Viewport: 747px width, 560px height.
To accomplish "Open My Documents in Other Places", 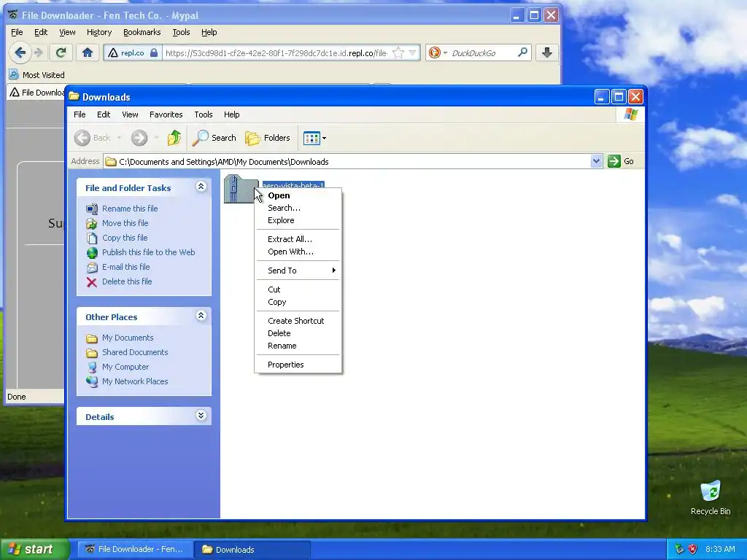I will click(x=128, y=338).
